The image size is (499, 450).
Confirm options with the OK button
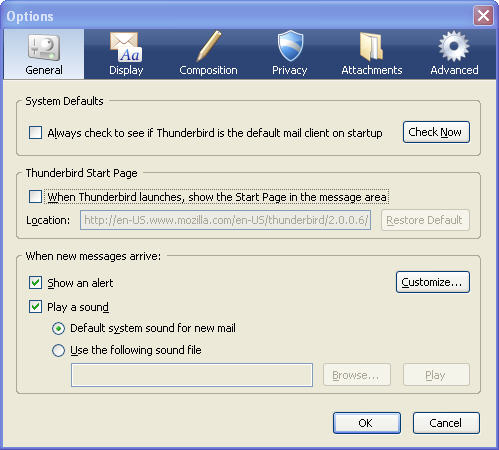[x=367, y=423]
